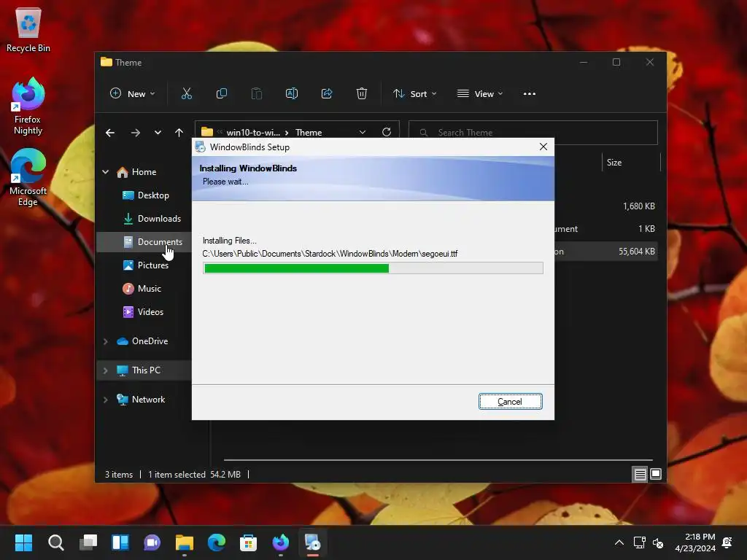Click the Rename icon in Explorer toolbar

pyautogui.click(x=292, y=94)
